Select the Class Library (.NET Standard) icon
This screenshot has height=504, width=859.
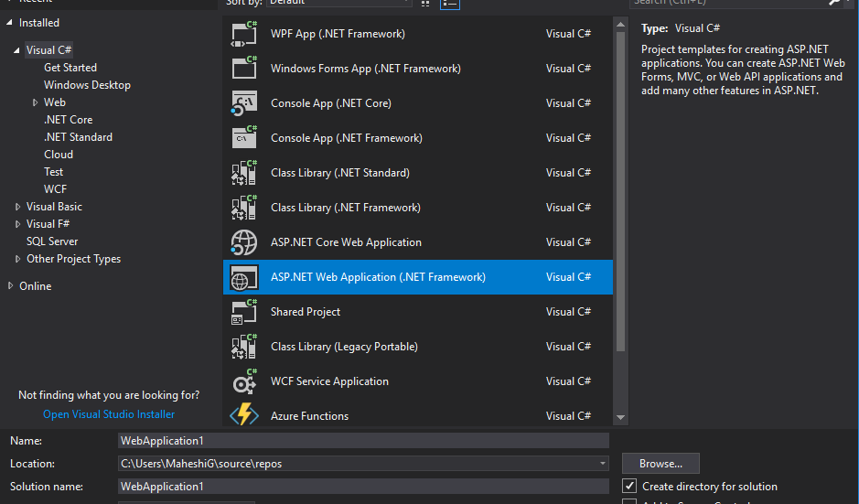tap(244, 173)
